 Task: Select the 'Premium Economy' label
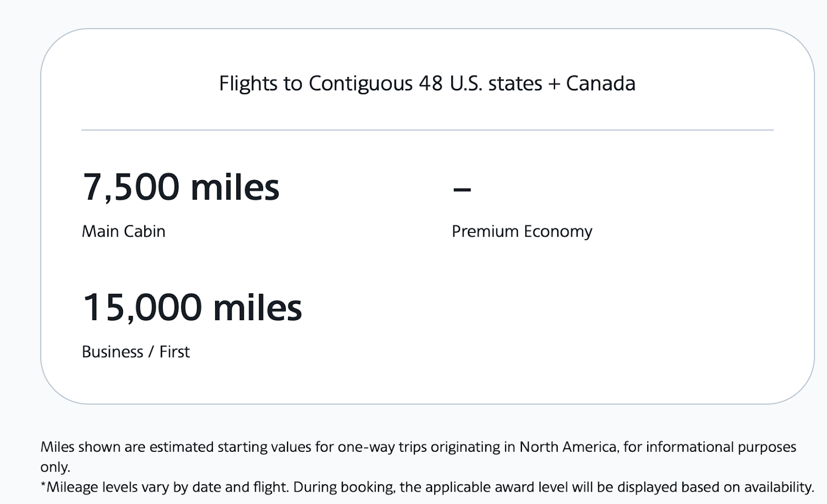(522, 231)
